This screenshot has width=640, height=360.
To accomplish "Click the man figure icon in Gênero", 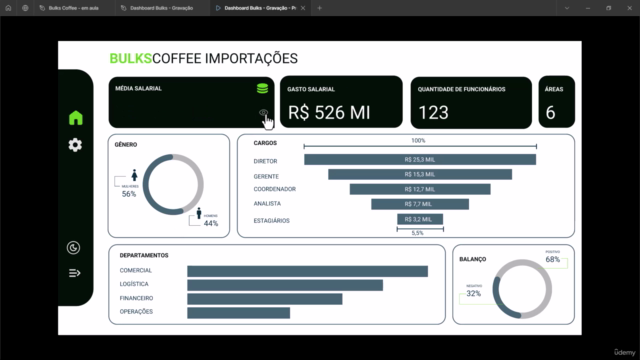I will (x=199, y=213).
